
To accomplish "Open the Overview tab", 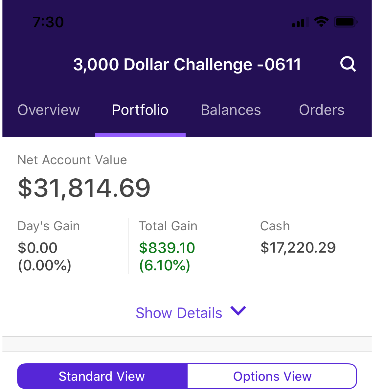I will click(x=49, y=110).
